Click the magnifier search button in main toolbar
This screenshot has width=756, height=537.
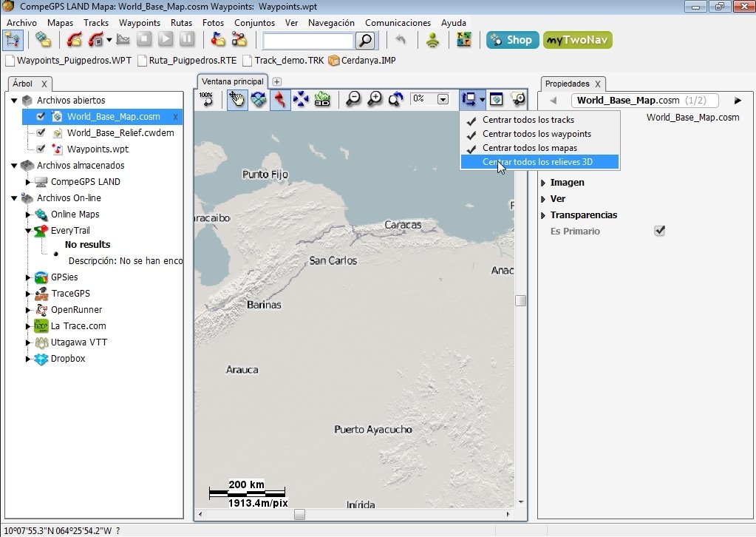[x=365, y=41]
